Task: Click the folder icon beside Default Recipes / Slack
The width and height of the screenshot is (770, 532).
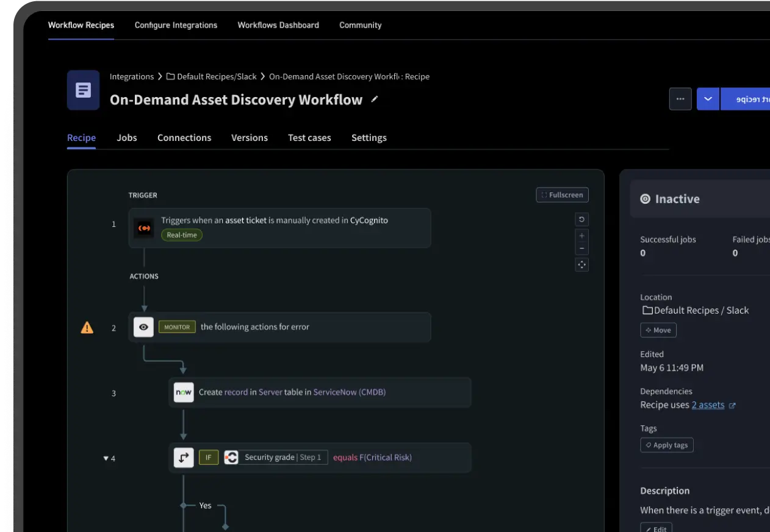Action: (x=647, y=311)
